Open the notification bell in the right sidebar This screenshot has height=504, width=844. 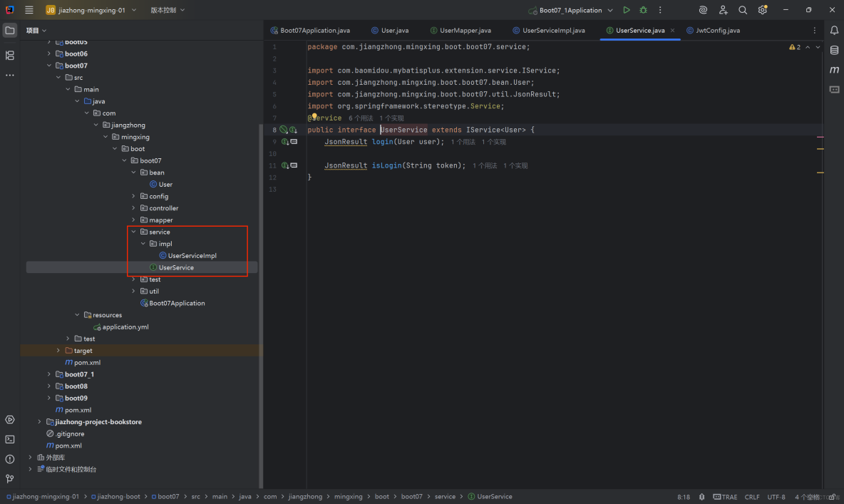(835, 30)
